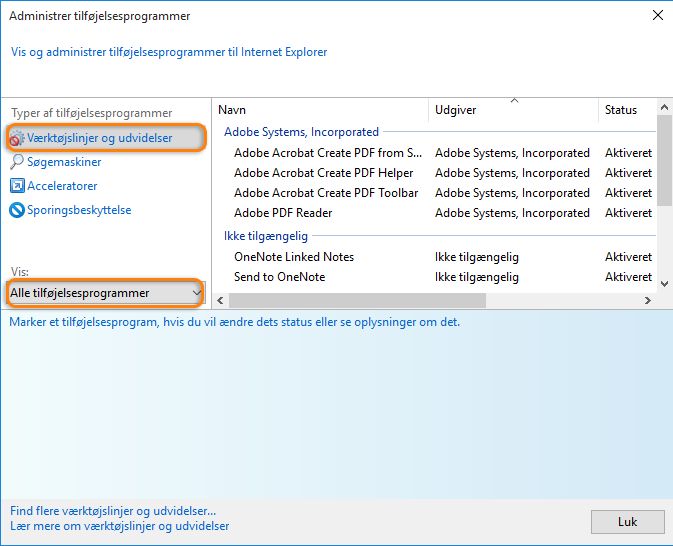Screen dimensions: 673x546
Task: Open the Vis dropdown Alle tilføjelsesprogrammer
Action: (105, 293)
